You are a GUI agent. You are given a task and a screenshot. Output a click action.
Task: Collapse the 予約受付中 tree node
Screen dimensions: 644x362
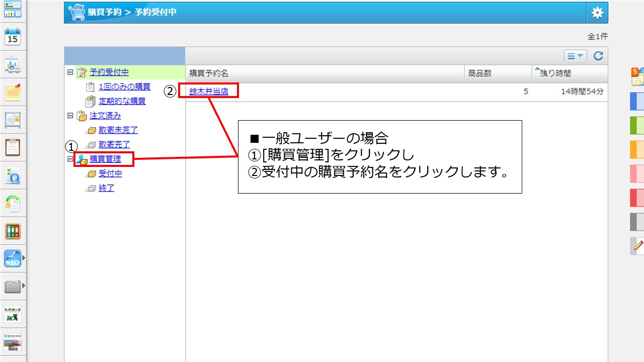click(70, 72)
